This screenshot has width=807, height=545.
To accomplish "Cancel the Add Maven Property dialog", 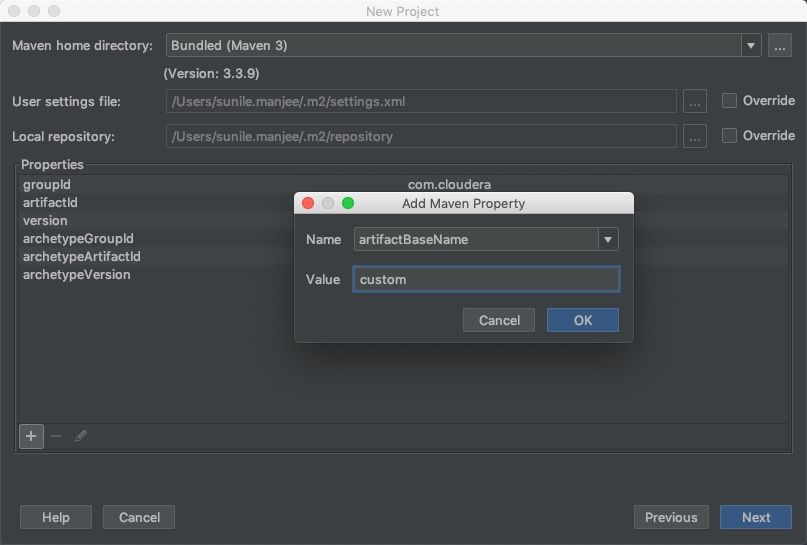I will tap(499, 320).
